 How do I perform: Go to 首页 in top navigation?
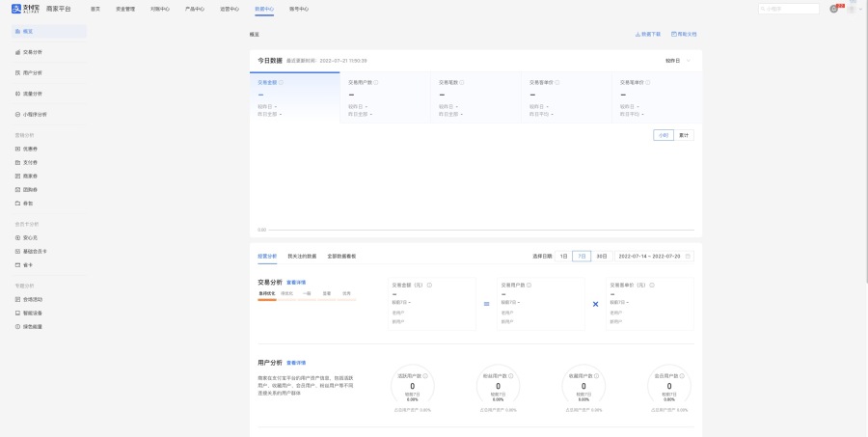tap(95, 10)
